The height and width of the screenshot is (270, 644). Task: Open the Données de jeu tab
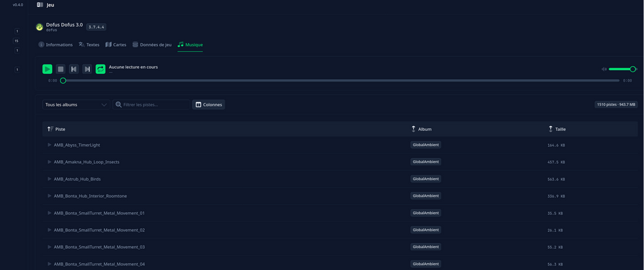tap(152, 44)
